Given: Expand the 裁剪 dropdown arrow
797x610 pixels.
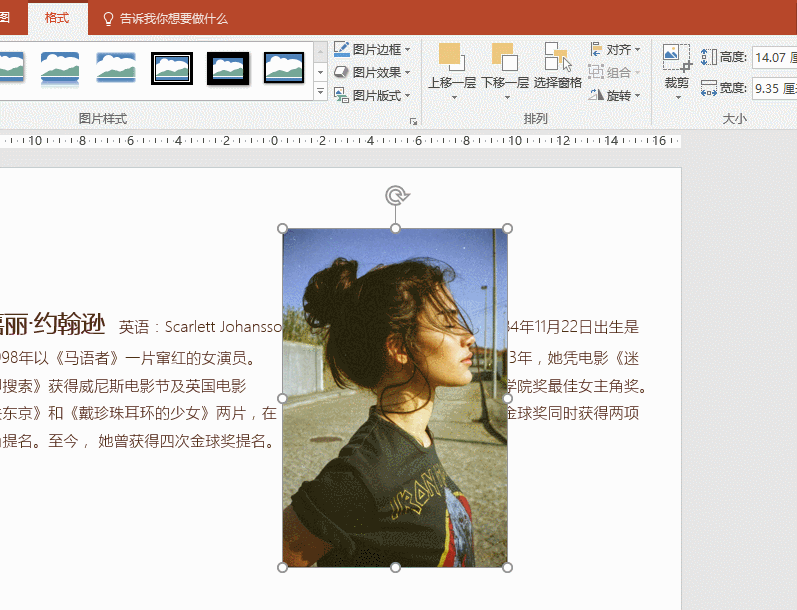Looking at the screenshot, I should [x=678, y=97].
